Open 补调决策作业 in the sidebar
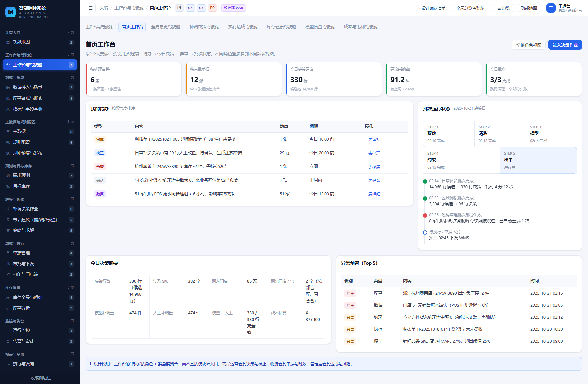This screenshot has height=384, width=588. (x=40, y=209)
